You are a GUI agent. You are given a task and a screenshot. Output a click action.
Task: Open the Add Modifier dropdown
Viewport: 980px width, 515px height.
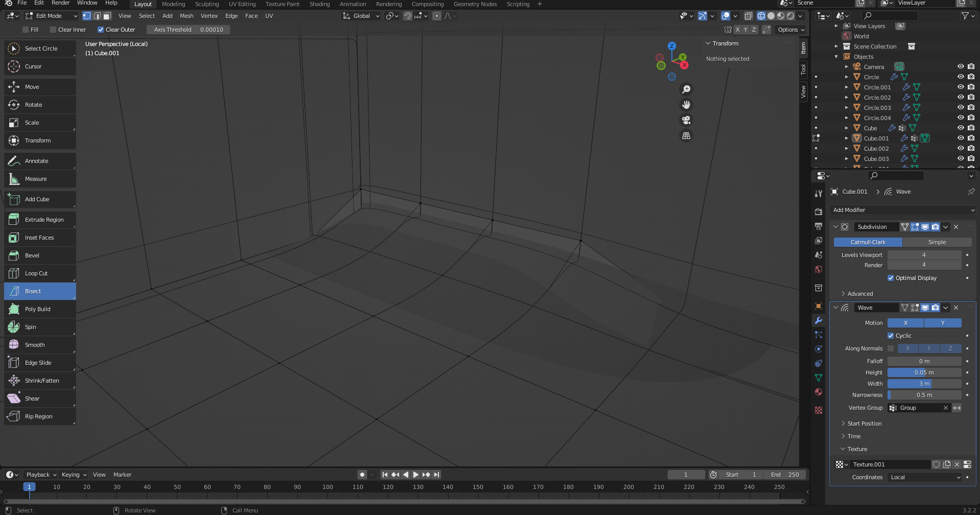click(x=902, y=210)
